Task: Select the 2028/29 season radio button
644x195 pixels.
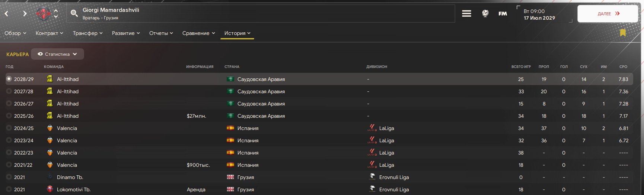Action: pyautogui.click(x=9, y=79)
